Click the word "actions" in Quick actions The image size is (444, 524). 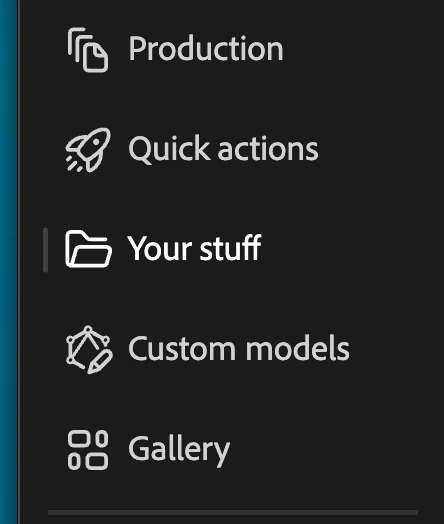268,149
